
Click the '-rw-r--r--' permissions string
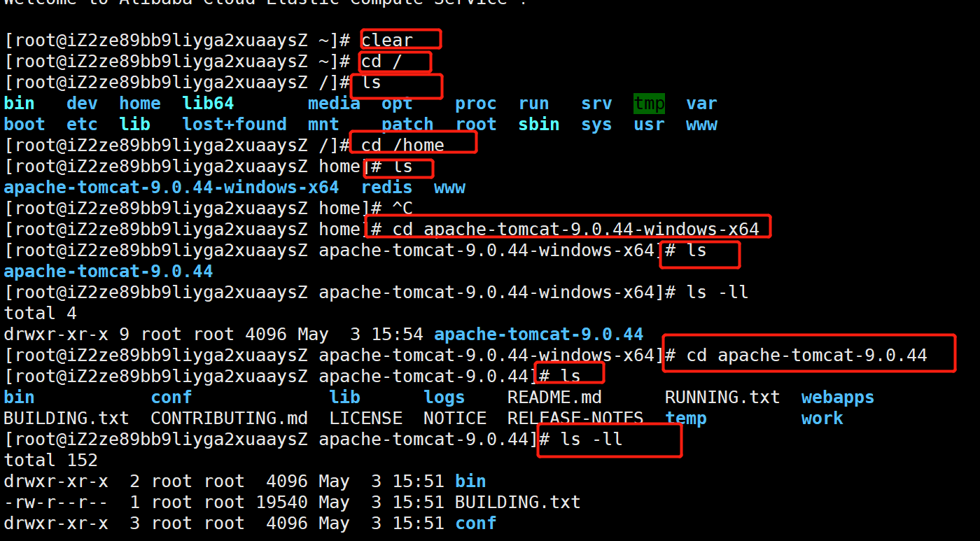click(56, 503)
